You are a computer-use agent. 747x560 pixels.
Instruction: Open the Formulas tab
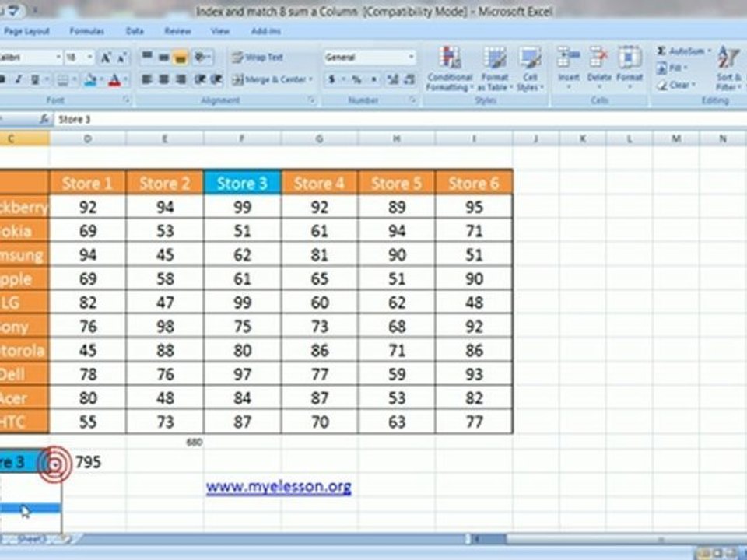point(86,31)
